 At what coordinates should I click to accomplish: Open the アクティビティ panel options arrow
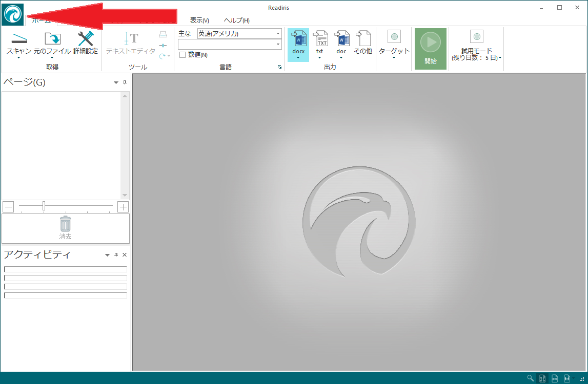coord(107,255)
